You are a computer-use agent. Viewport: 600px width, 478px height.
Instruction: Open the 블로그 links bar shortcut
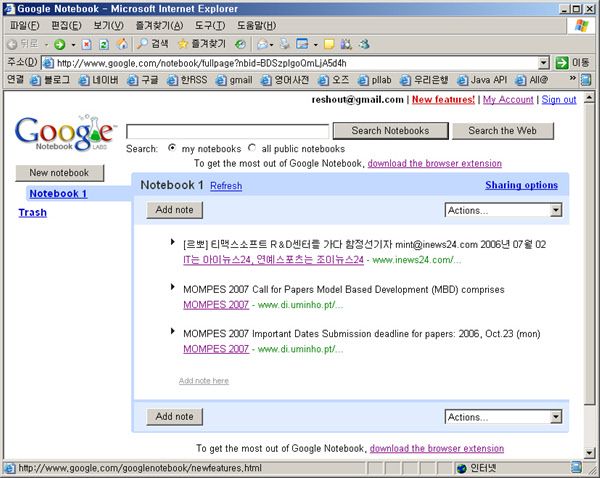click(50, 80)
